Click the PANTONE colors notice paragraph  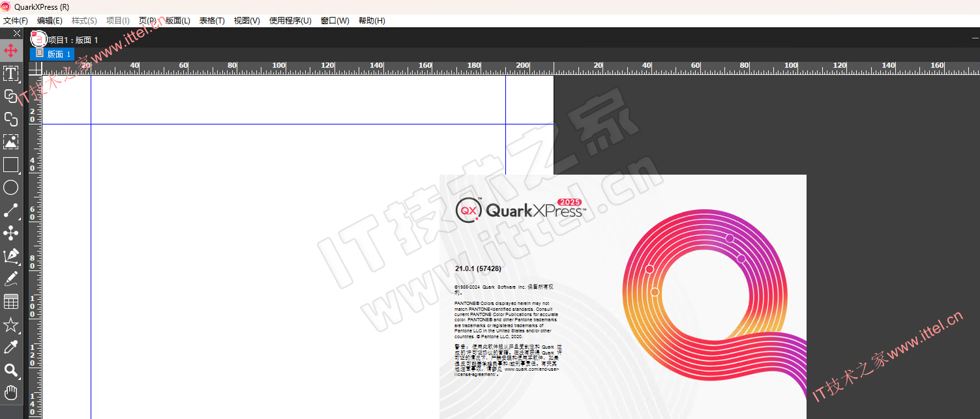point(506,319)
